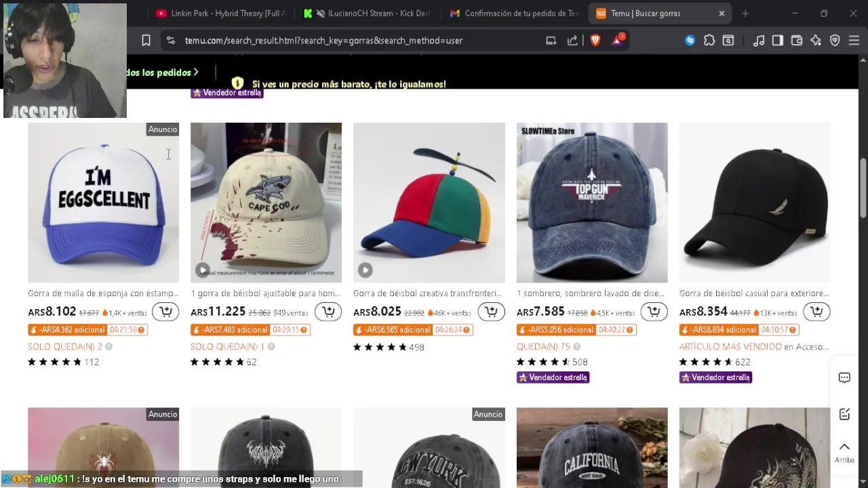Viewport: 868px width, 488px height.
Task: Play the propeller cap video preview
Action: 366,270
